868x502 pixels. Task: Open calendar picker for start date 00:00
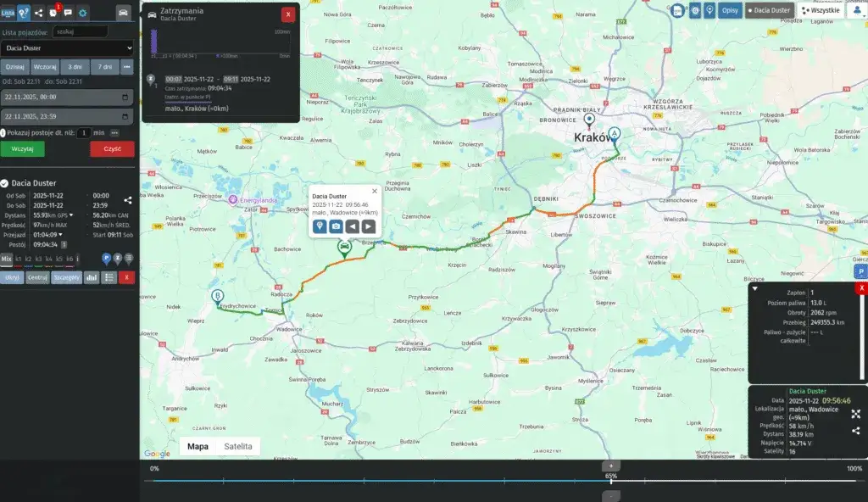pos(125,97)
